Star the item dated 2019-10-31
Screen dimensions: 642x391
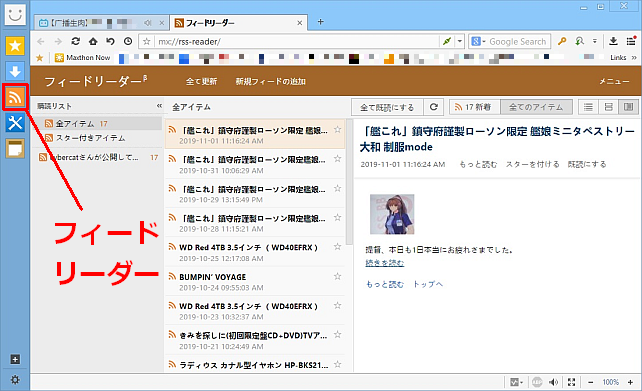pos(337,159)
